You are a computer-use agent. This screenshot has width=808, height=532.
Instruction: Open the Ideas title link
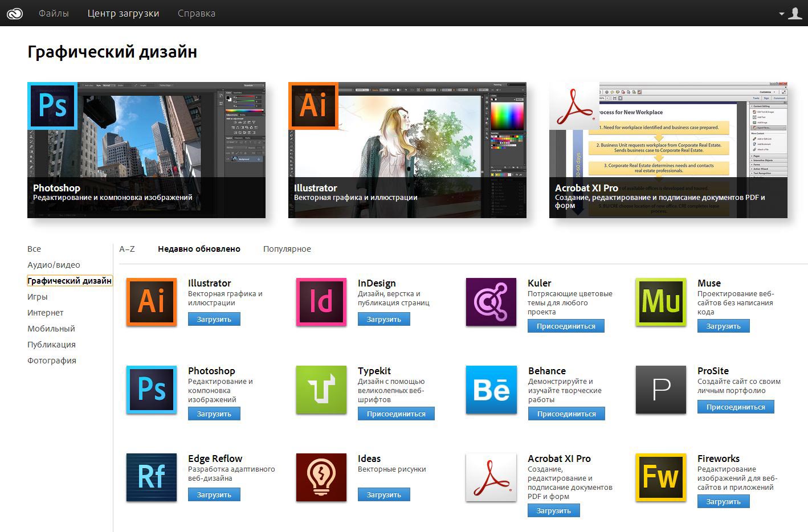click(x=369, y=459)
